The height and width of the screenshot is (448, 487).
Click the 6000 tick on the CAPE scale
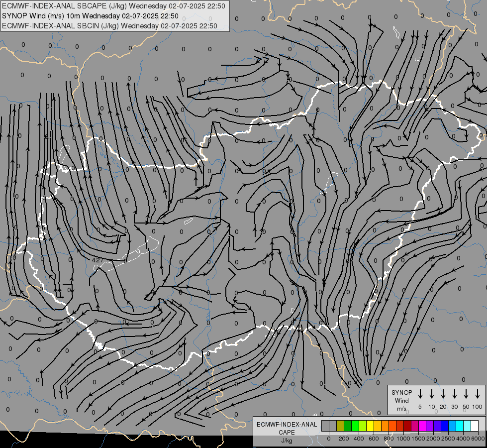478,439
